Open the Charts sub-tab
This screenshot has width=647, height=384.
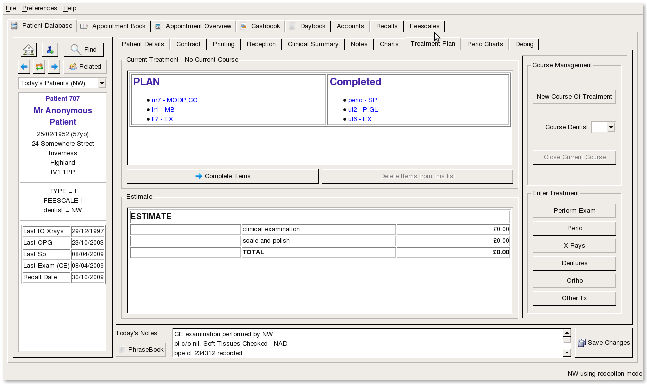tap(389, 44)
